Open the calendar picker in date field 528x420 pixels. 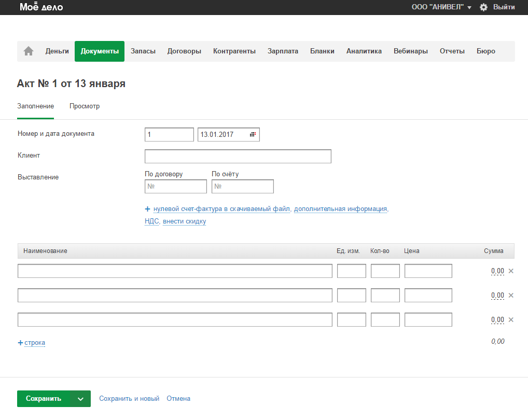pyautogui.click(x=253, y=134)
